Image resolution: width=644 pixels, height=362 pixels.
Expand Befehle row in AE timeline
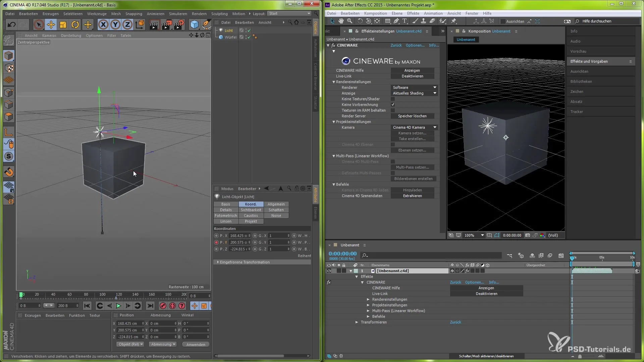[x=368, y=316]
